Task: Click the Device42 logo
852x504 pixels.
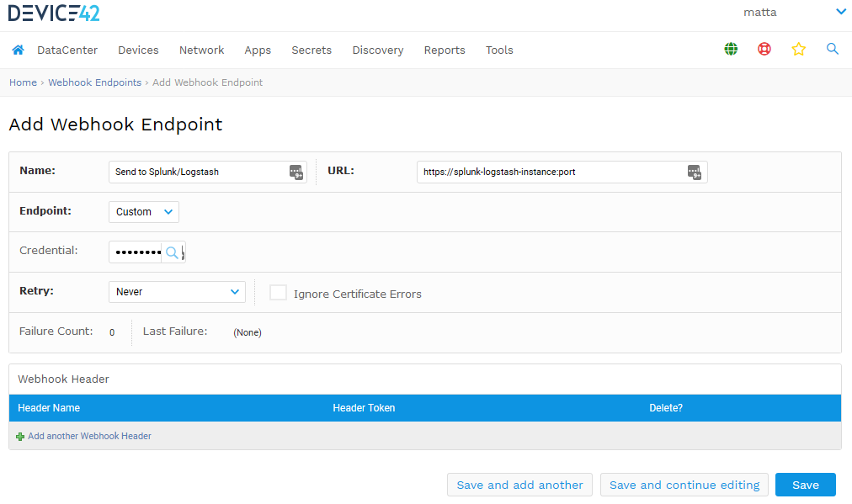Action: click(54, 13)
